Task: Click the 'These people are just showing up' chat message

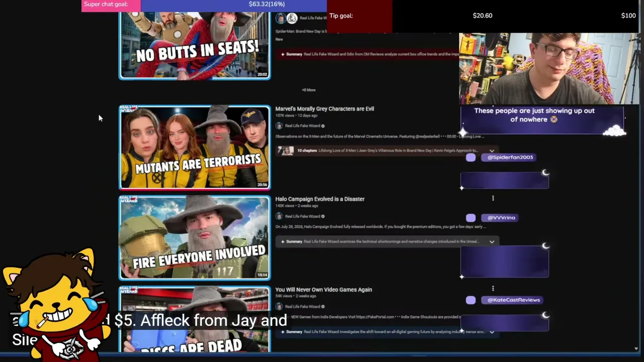Action: [x=534, y=115]
